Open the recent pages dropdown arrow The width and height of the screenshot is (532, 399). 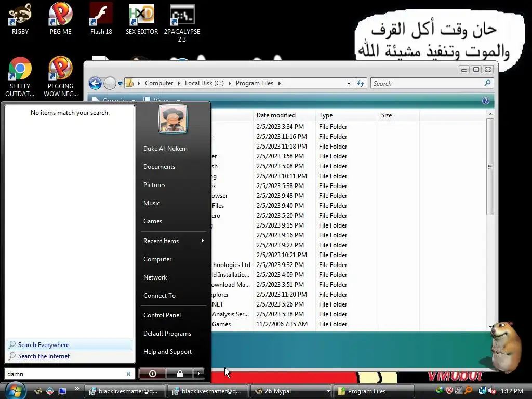tap(120, 84)
